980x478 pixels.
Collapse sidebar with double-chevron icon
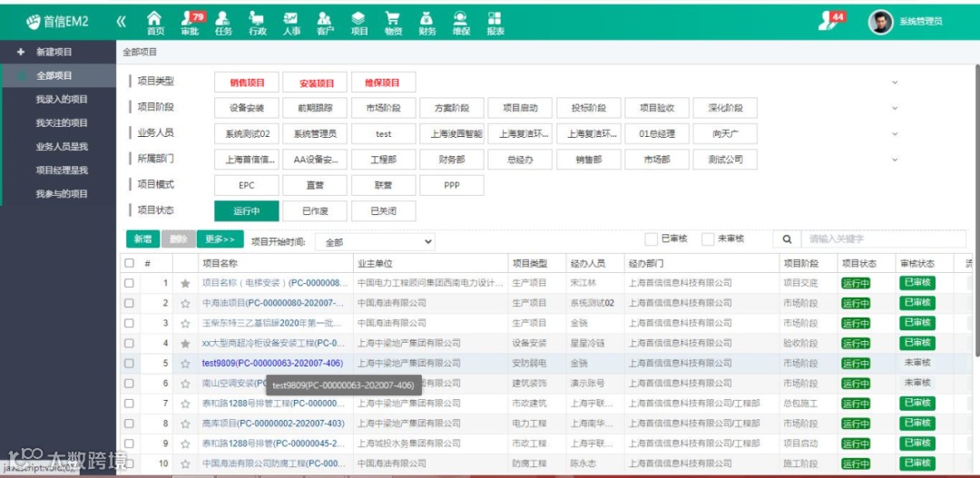pos(122,22)
